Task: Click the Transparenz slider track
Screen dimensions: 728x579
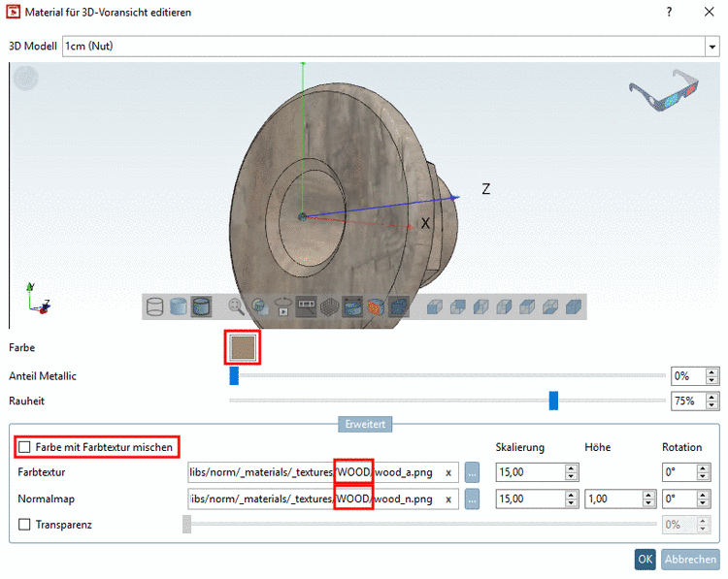Action: (x=421, y=524)
